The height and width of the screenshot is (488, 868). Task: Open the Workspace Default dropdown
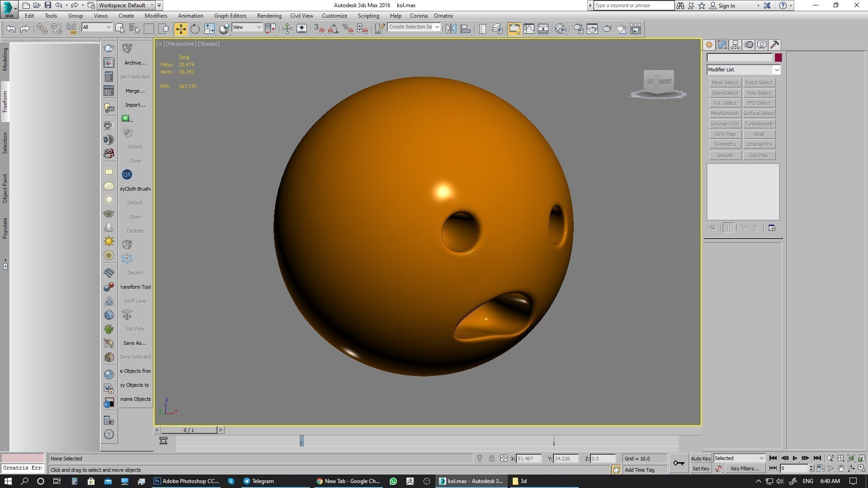pos(127,5)
